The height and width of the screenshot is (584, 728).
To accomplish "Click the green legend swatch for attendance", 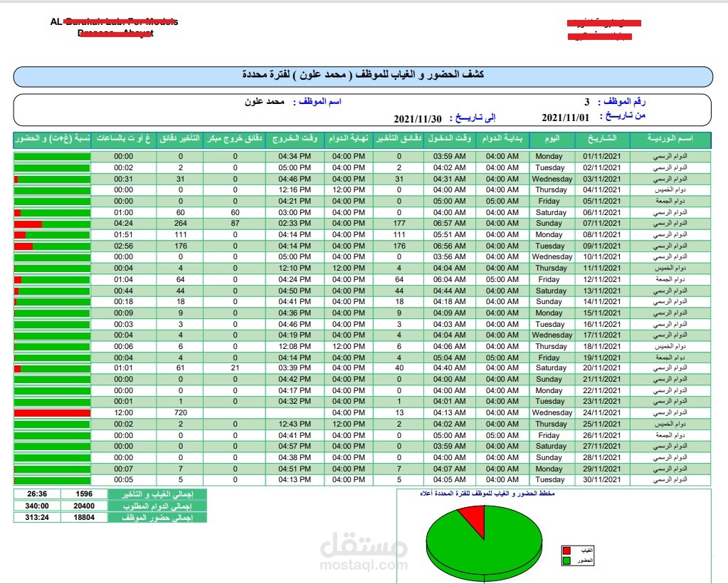I will 566,560.
